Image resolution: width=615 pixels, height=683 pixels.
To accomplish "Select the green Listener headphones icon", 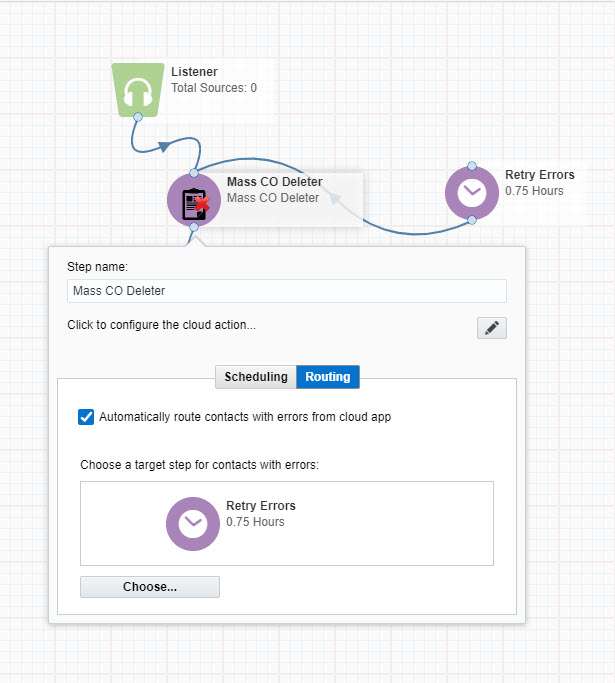I will [138, 90].
